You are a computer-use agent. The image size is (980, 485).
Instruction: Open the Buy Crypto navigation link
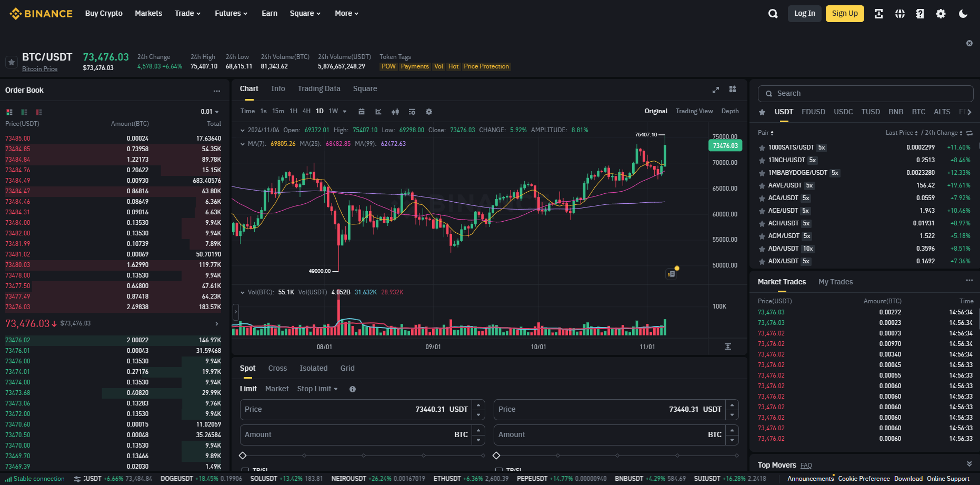[x=104, y=13]
